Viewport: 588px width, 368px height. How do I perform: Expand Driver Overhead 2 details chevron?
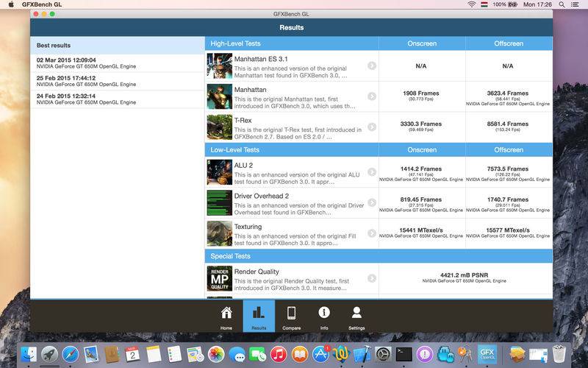pyautogui.click(x=372, y=203)
